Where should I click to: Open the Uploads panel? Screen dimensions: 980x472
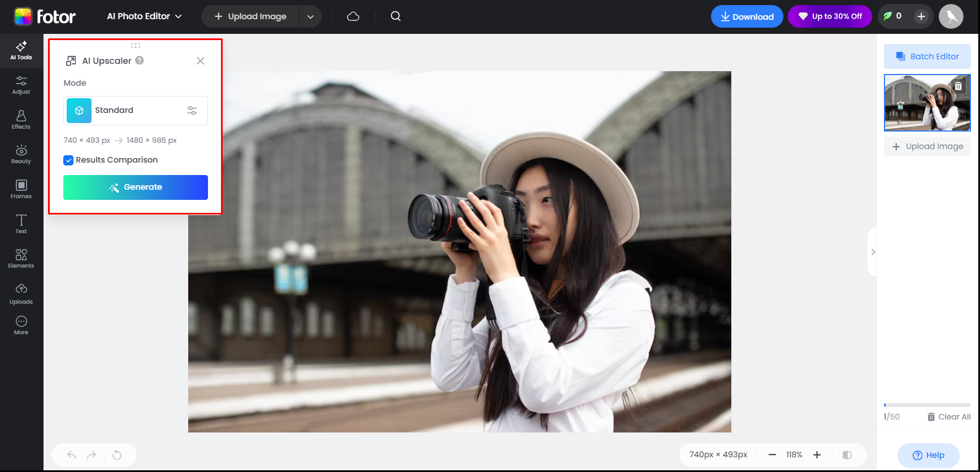(x=21, y=294)
